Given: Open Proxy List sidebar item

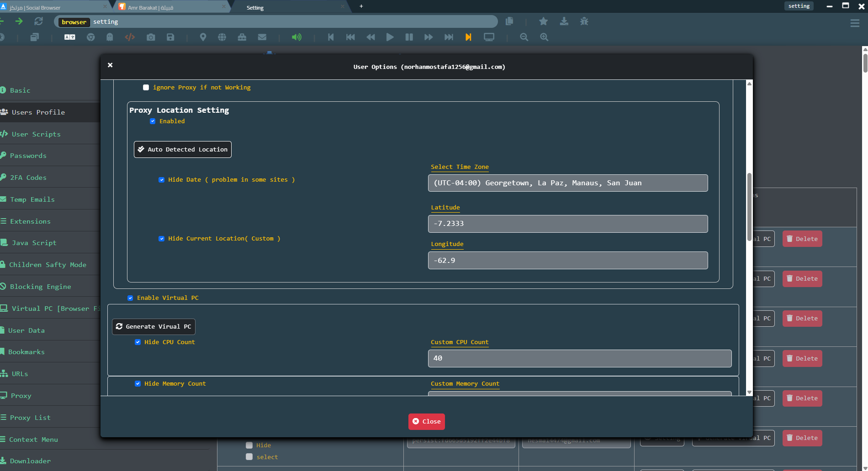Looking at the screenshot, I should (30, 418).
